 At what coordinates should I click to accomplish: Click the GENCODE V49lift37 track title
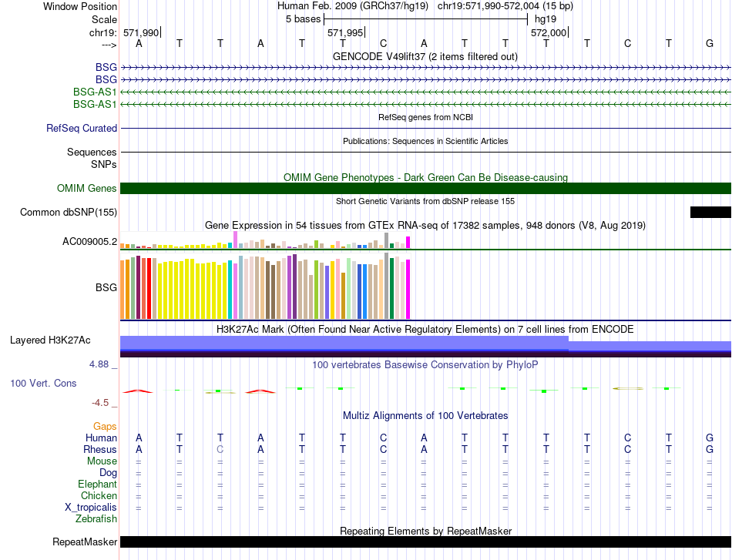425,56
